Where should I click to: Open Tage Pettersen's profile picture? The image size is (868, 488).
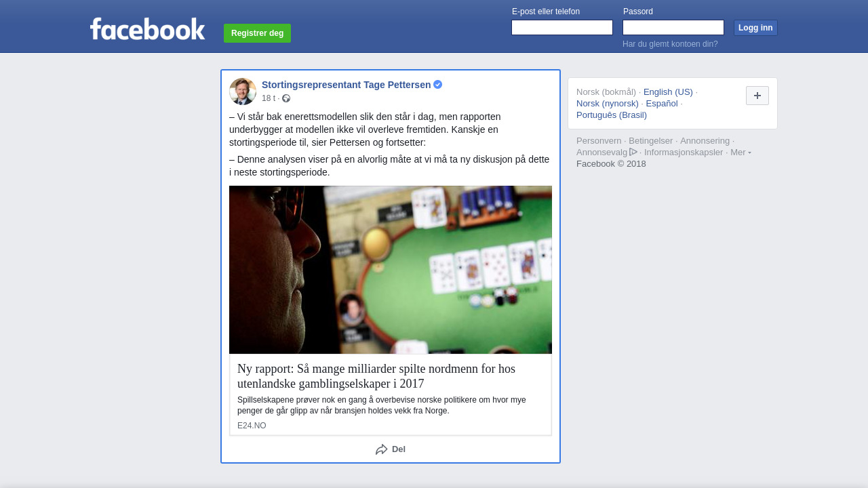[x=243, y=91]
